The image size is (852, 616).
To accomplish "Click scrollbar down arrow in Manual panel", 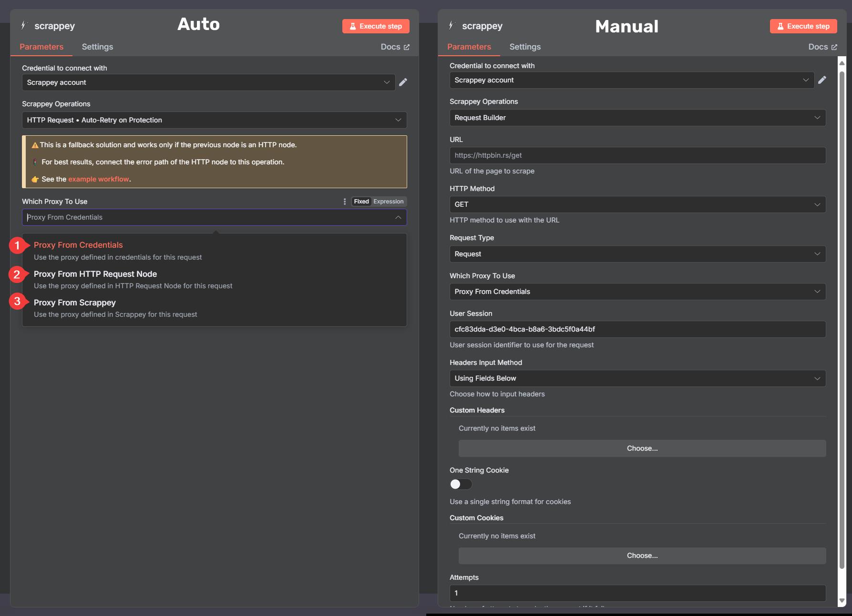I will (842, 601).
